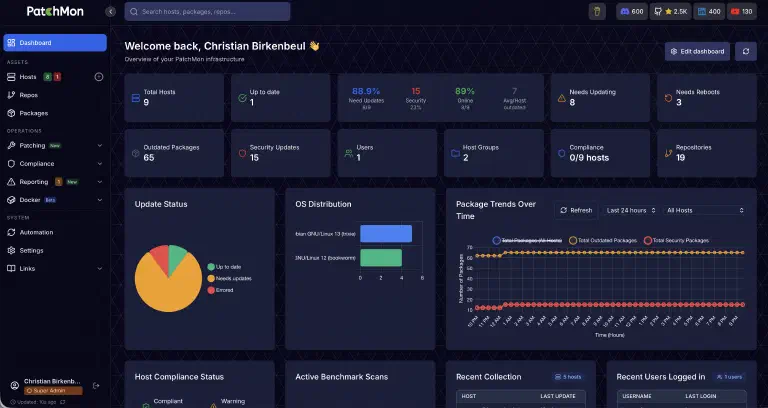768x408 pixels.
Task: Click the 15 Security statistic in overview card
Action: [x=416, y=97]
